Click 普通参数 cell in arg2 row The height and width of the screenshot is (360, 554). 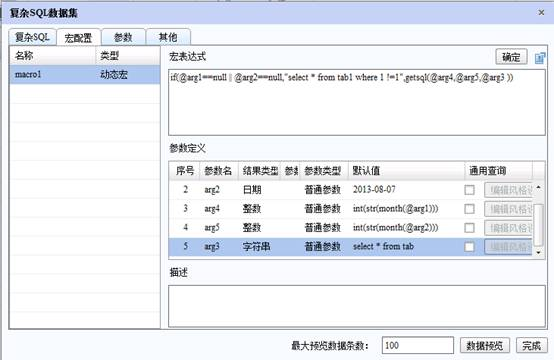323,190
